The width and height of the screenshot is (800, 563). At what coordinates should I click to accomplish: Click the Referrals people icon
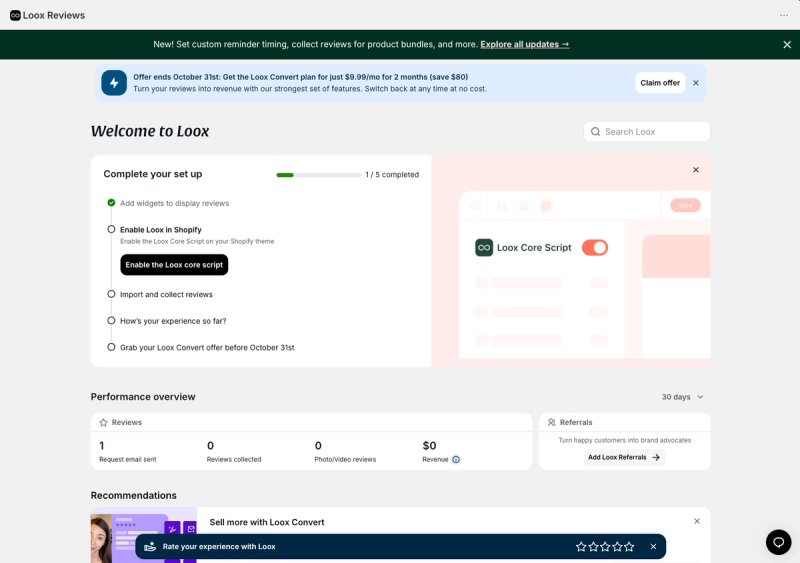click(552, 422)
